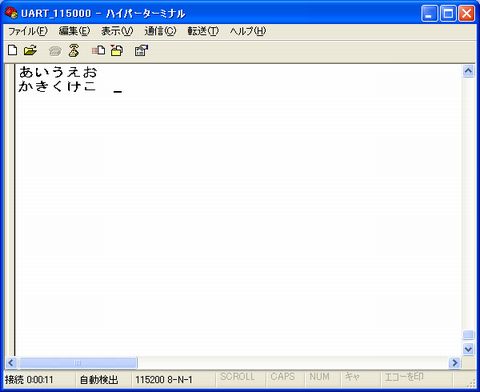Click inside the terminal text area

[238, 210]
